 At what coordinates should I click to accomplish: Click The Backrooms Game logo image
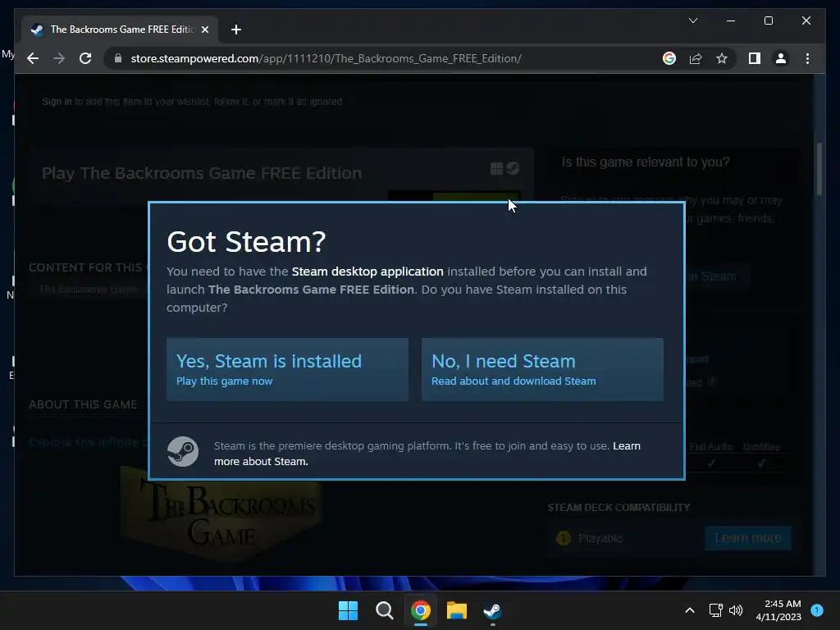pyautogui.click(x=221, y=514)
